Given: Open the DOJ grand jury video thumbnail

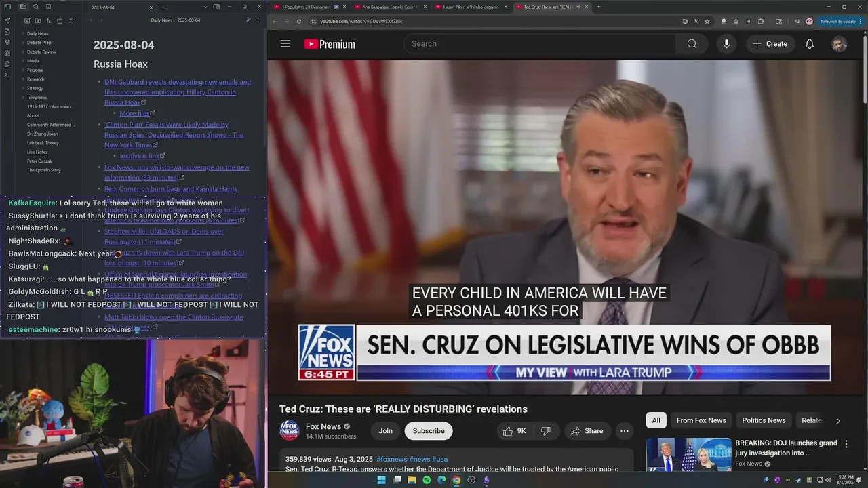Looking at the screenshot, I should (688, 454).
